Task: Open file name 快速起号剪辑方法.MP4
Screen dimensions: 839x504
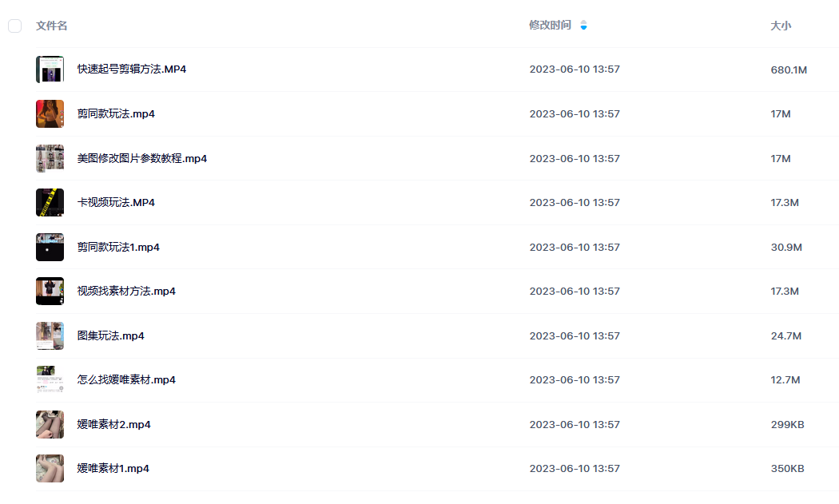Action: click(x=132, y=69)
